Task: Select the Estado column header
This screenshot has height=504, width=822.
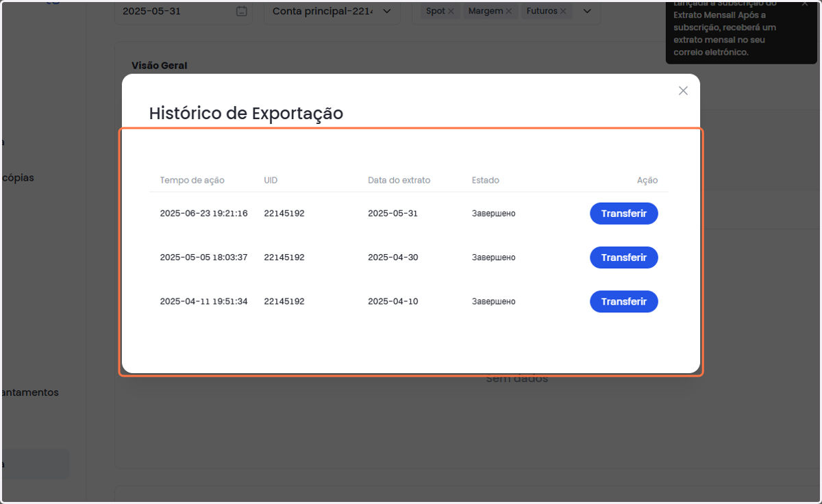Action: (486, 180)
